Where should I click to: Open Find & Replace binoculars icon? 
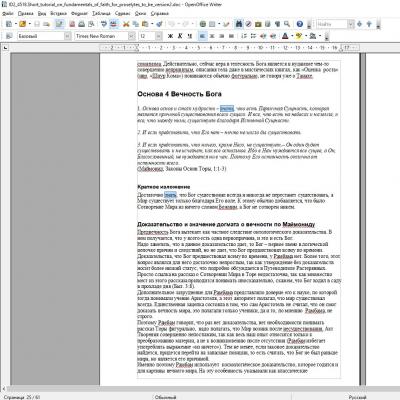(x=239, y=24)
